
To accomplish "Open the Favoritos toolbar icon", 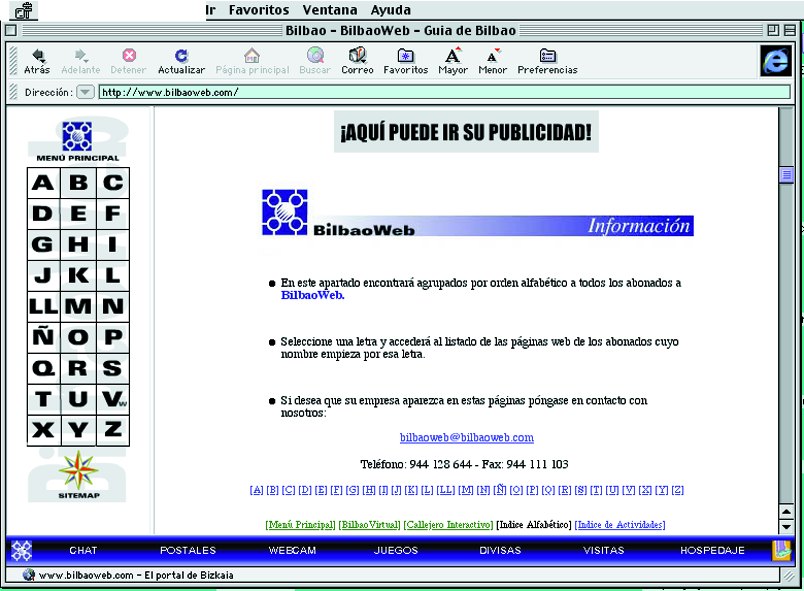I will [x=406, y=55].
